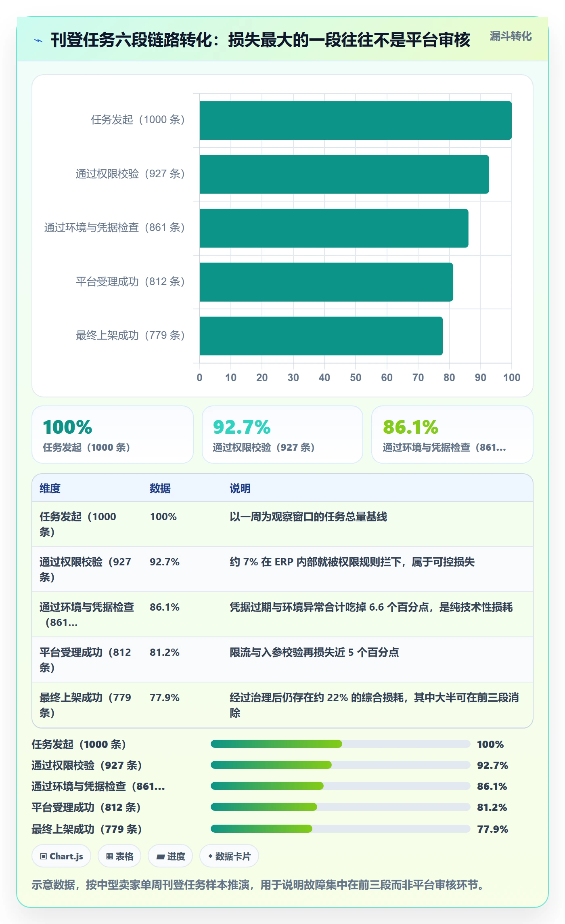Click the 任务发起 100% progress bar
The height and width of the screenshot is (924, 565).
click(x=340, y=744)
